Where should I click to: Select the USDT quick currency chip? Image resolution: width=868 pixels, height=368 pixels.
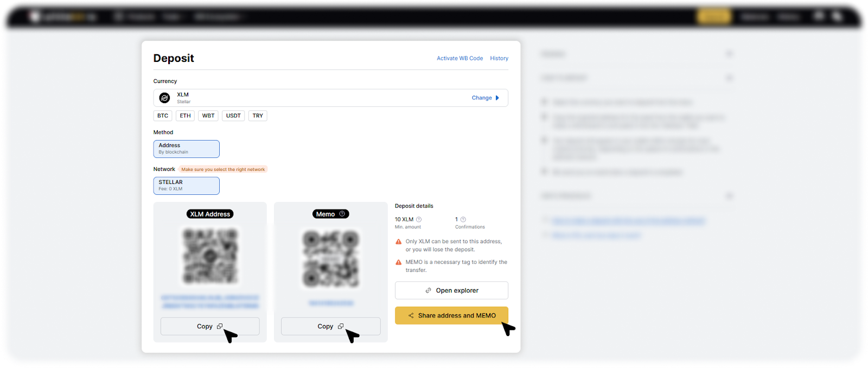pos(233,116)
